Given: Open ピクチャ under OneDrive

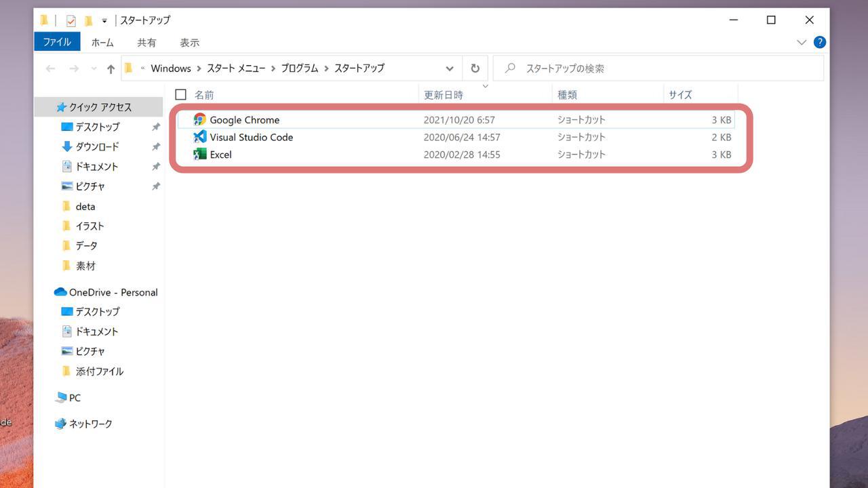Looking at the screenshot, I should coord(90,351).
